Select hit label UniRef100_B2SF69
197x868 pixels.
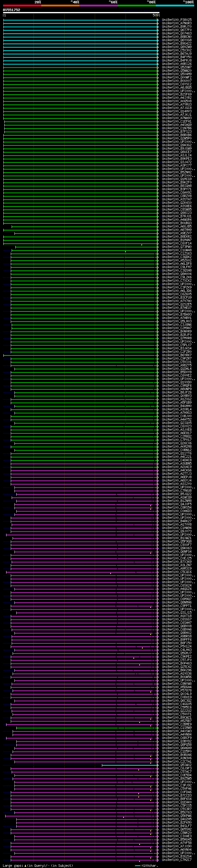pyautogui.click(x=177, y=94)
